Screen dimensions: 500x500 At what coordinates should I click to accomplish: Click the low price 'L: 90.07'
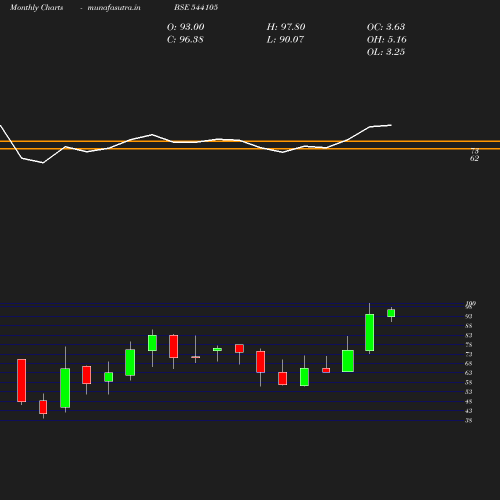285,40
